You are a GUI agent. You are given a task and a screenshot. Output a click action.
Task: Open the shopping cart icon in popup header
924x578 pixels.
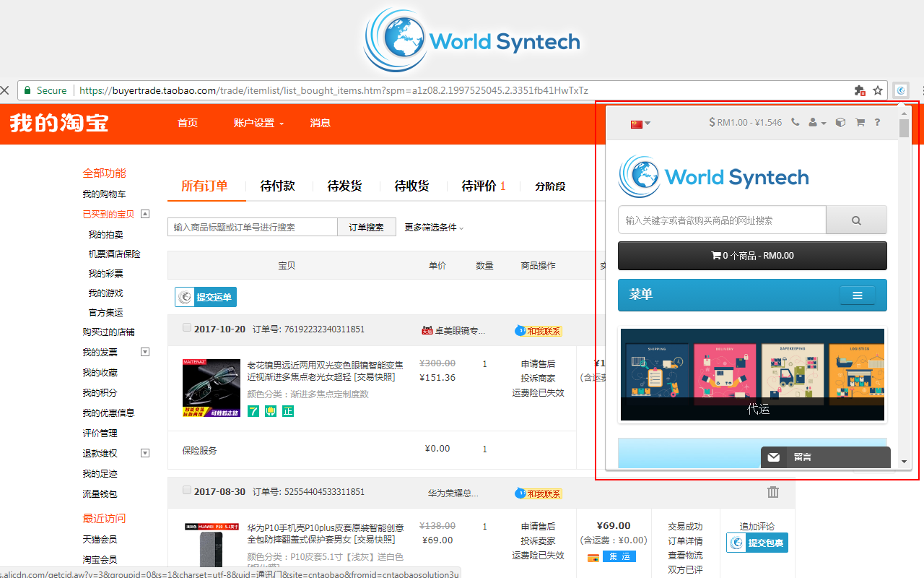pos(860,122)
